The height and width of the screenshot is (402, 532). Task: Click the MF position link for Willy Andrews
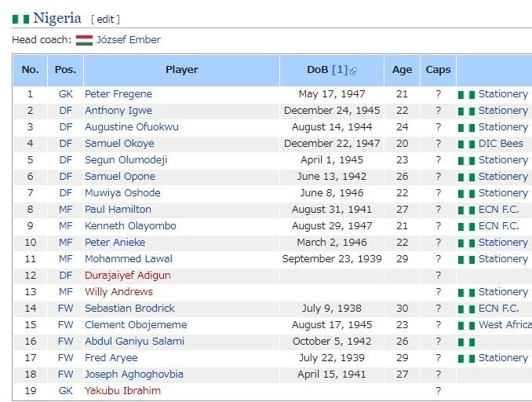click(x=65, y=291)
